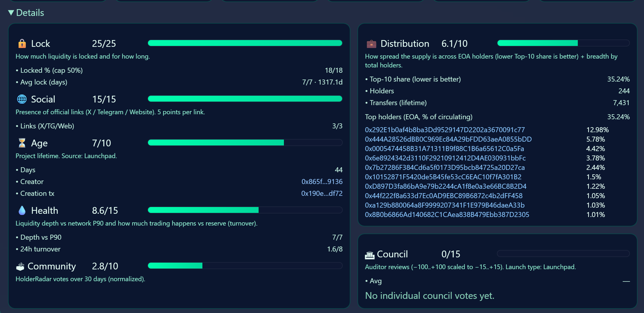Click the Distribution briefcase icon
The width and height of the screenshot is (644, 313).
click(x=371, y=44)
